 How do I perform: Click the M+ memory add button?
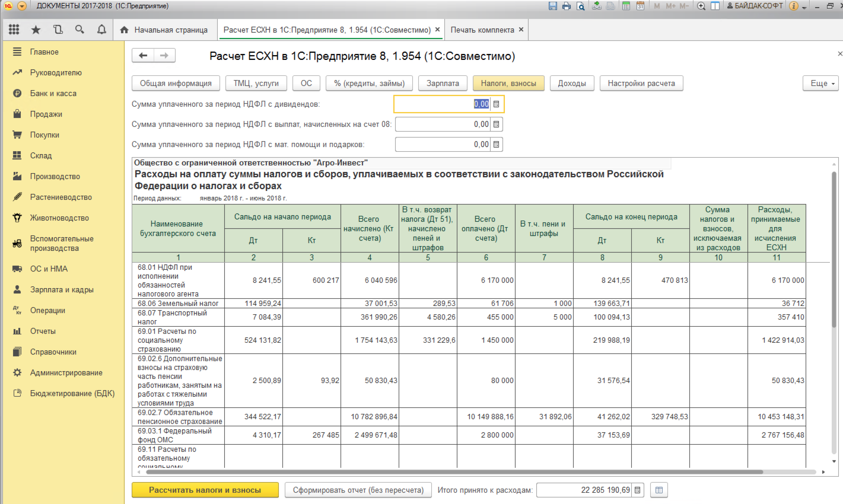coord(670,6)
